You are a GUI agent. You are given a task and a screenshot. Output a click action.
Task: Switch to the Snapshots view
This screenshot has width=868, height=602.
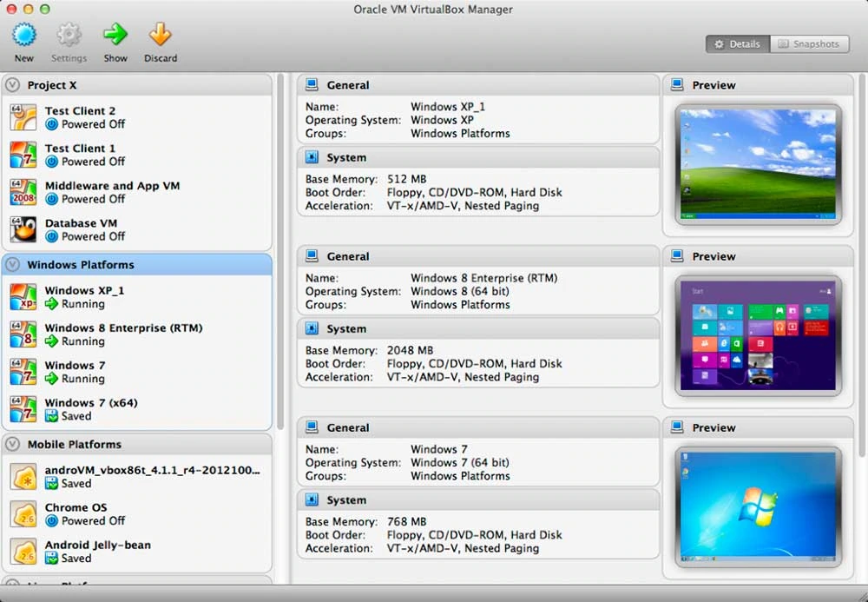coord(809,43)
